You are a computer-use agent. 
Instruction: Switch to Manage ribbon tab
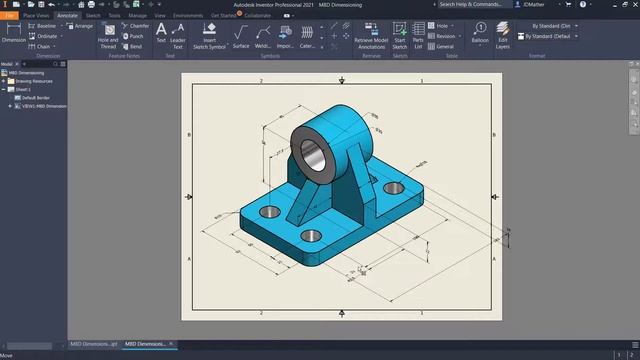(138, 16)
